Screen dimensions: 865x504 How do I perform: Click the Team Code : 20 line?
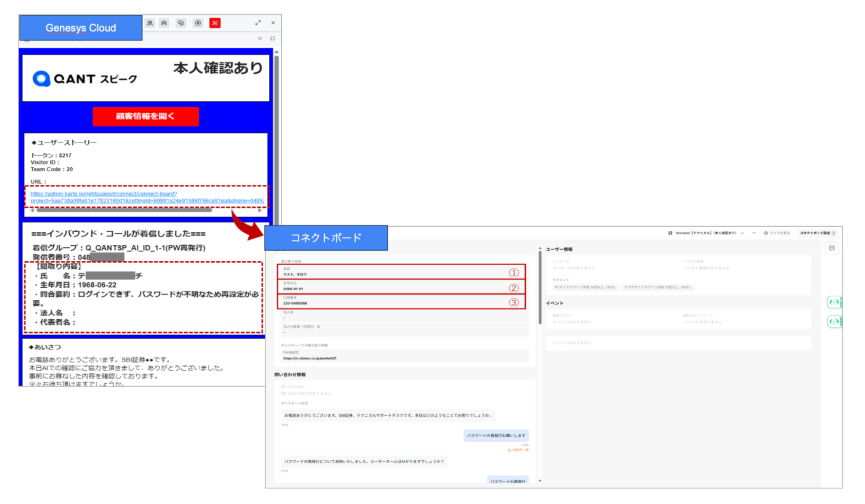51,169
